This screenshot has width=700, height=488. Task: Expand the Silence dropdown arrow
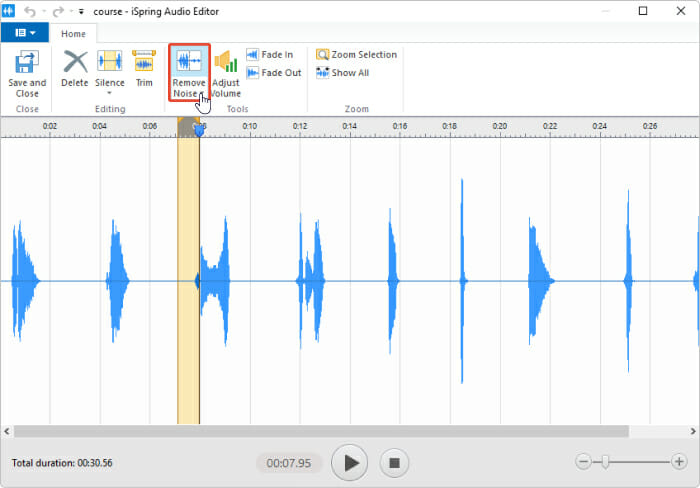click(x=109, y=93)
